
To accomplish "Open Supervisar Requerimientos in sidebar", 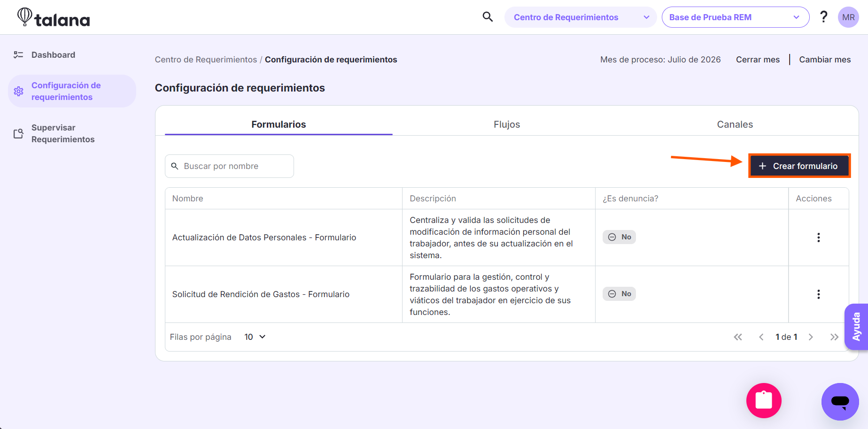I will (x=72, y=134).
